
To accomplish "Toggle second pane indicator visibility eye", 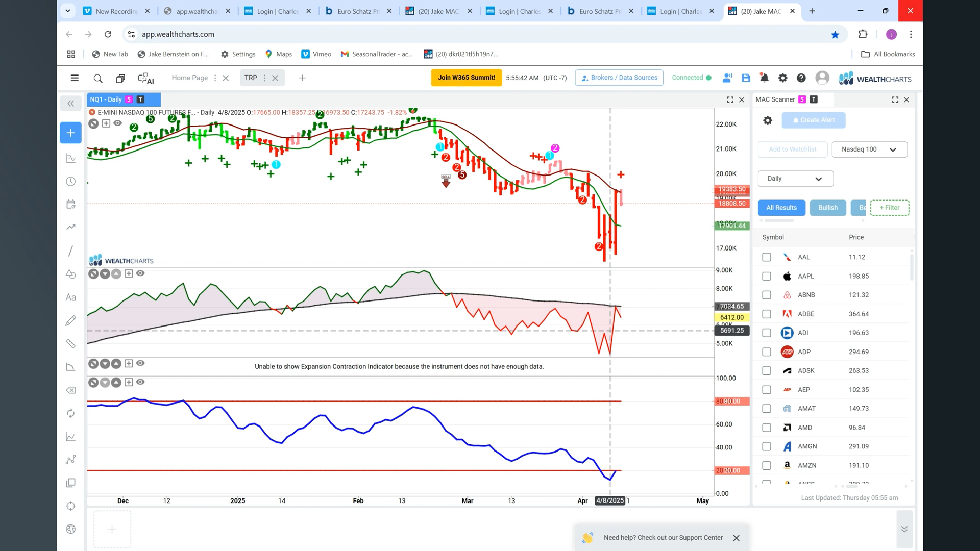I will 140,273.
